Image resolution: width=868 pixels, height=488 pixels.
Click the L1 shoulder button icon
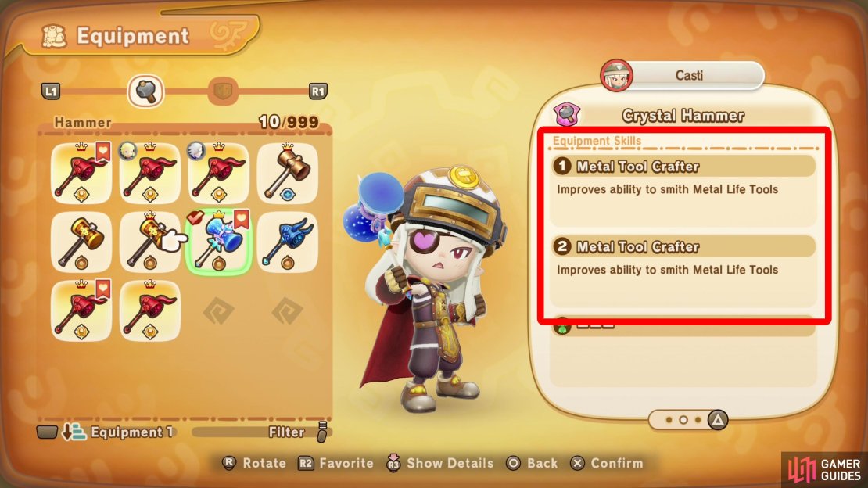click(51, 91)
